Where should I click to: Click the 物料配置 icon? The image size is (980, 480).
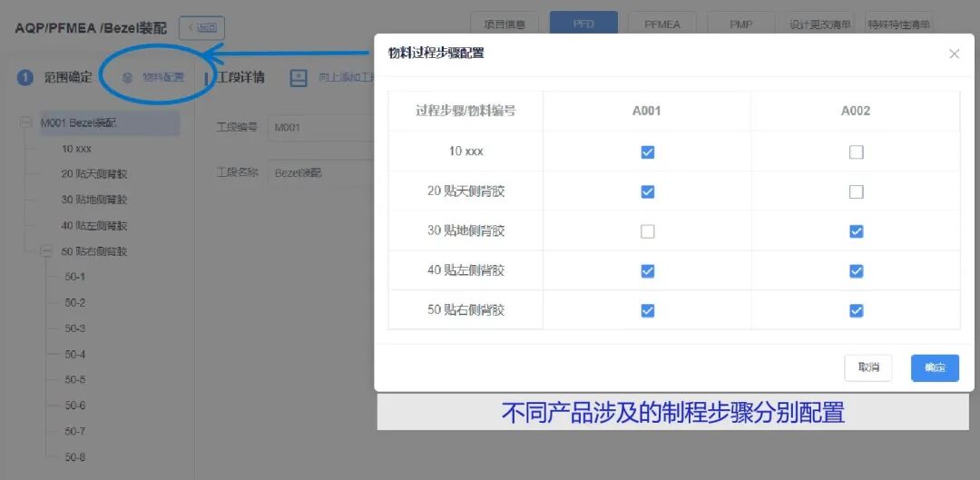(128, 77)
